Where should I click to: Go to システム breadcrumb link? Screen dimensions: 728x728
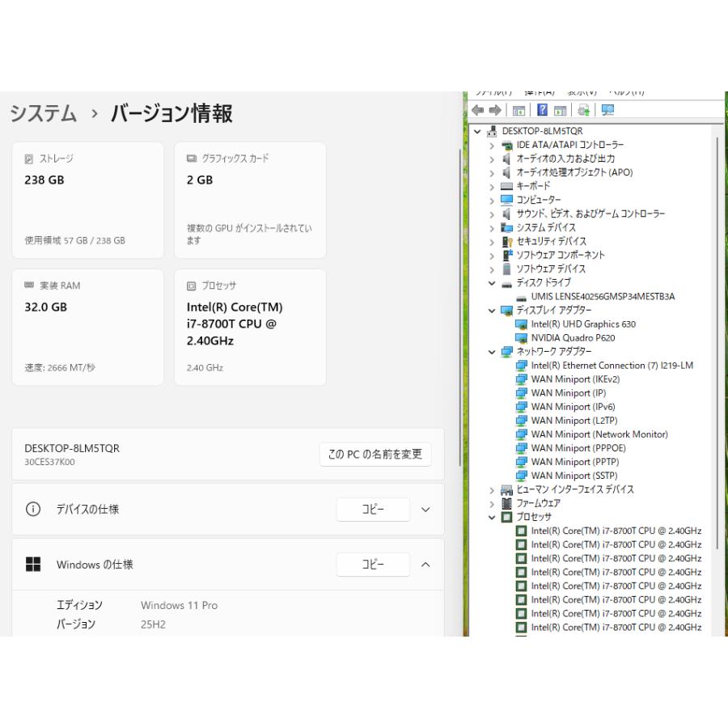(43, 114)
